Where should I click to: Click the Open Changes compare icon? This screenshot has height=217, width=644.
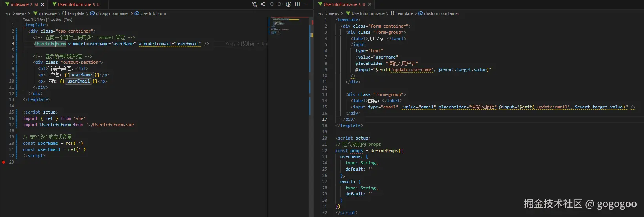[254, 4]
